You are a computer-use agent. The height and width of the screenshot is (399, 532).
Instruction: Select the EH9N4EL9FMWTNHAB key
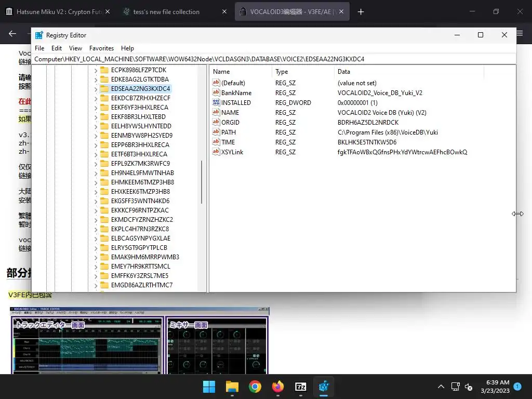[142, 172]
